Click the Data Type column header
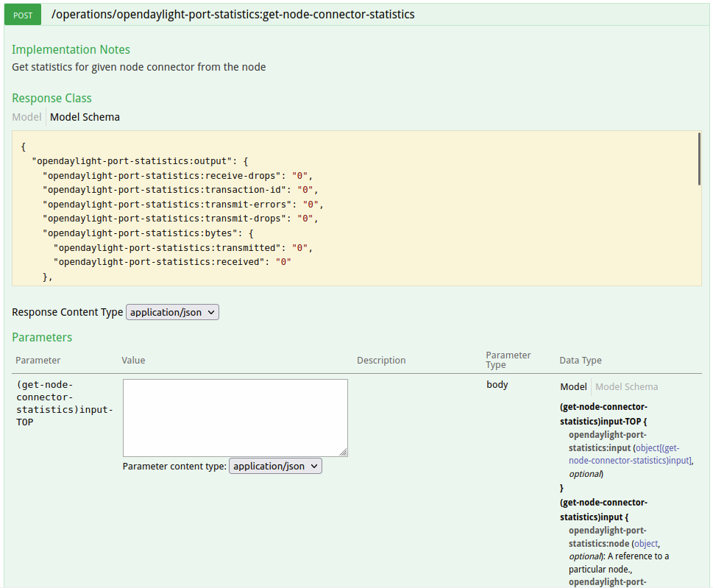The image size is (713, 588). pyautogui.click(x=581, y=361)
